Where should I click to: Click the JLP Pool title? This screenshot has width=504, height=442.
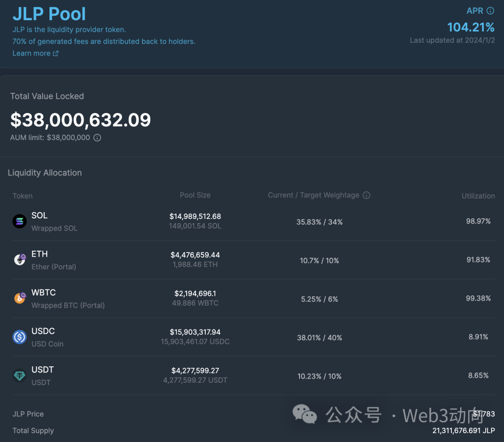[x=49, y=14]
